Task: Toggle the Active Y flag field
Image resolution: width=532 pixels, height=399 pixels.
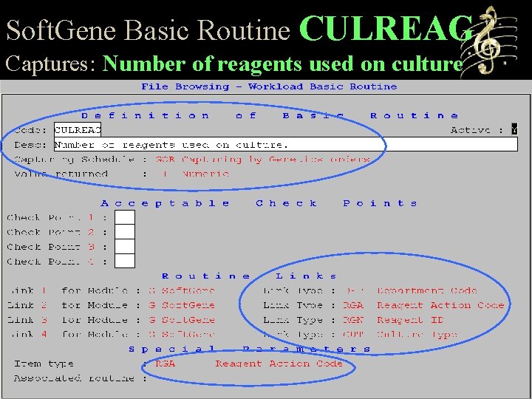Action: pyautogui.click(x=514, y=129)
